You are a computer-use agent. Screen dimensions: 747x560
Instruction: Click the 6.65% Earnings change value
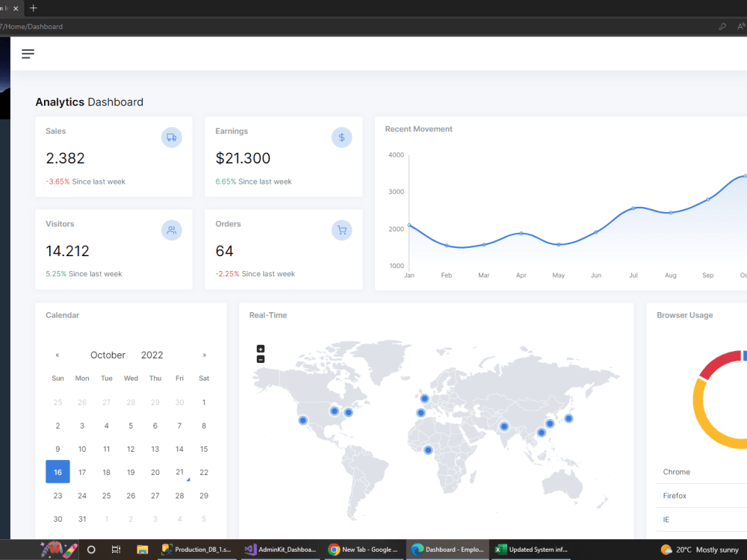[x=226, y=181]
